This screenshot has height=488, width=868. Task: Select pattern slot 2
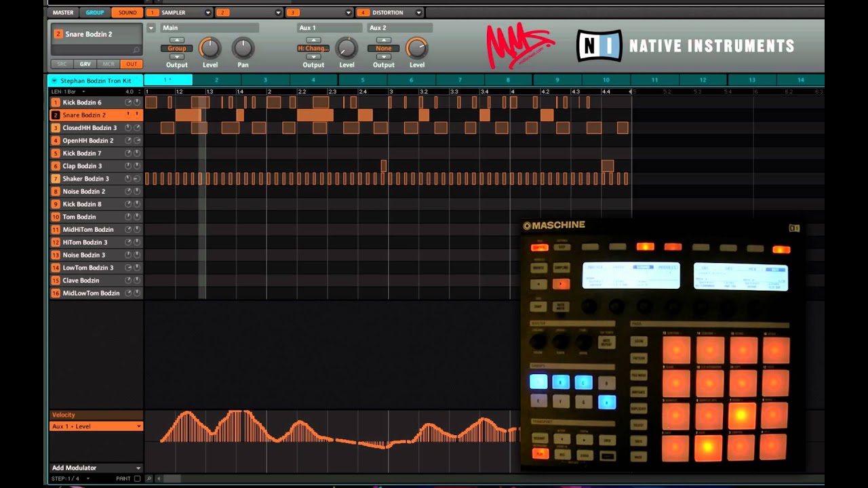click(x=217, y=80)
